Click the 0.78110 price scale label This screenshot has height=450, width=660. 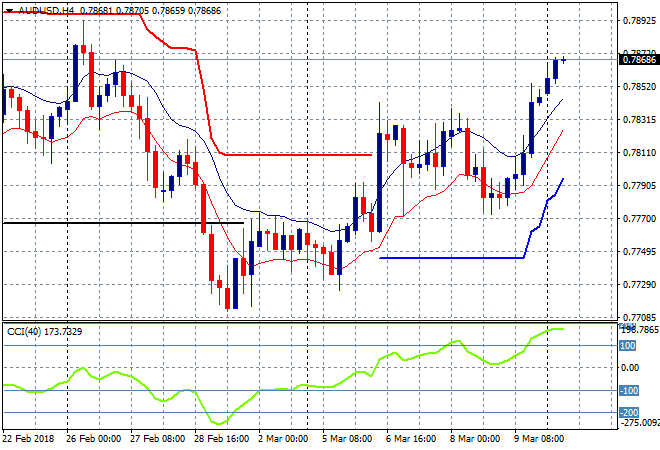pyautogui.click(x=639, y=152)
